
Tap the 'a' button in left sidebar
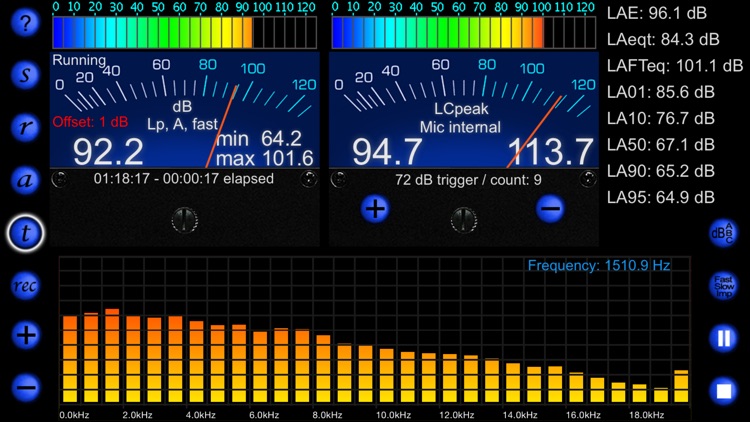[x=26, y=180]
